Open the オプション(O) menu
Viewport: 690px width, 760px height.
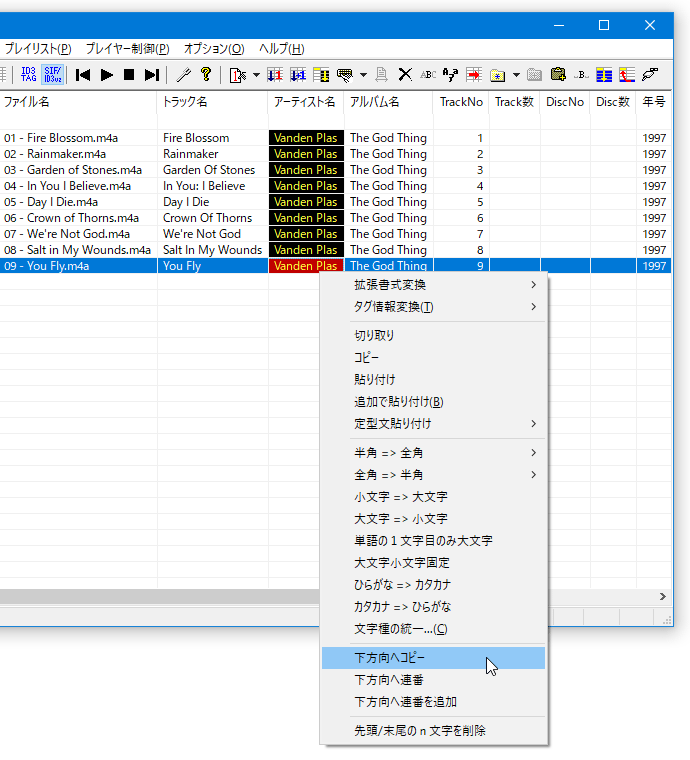click(x=214, y=49)
